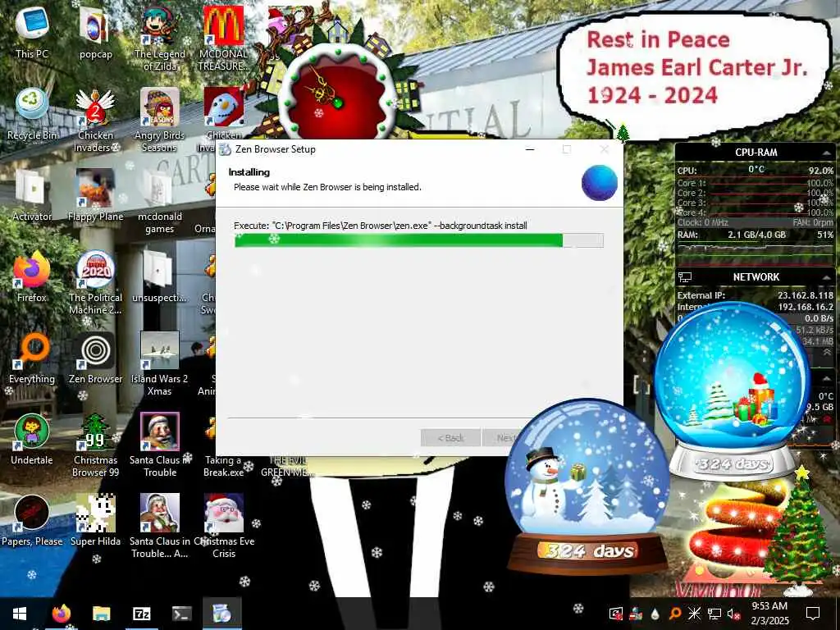Collapse the CPU-RAM gadget panel

[827, 153]
